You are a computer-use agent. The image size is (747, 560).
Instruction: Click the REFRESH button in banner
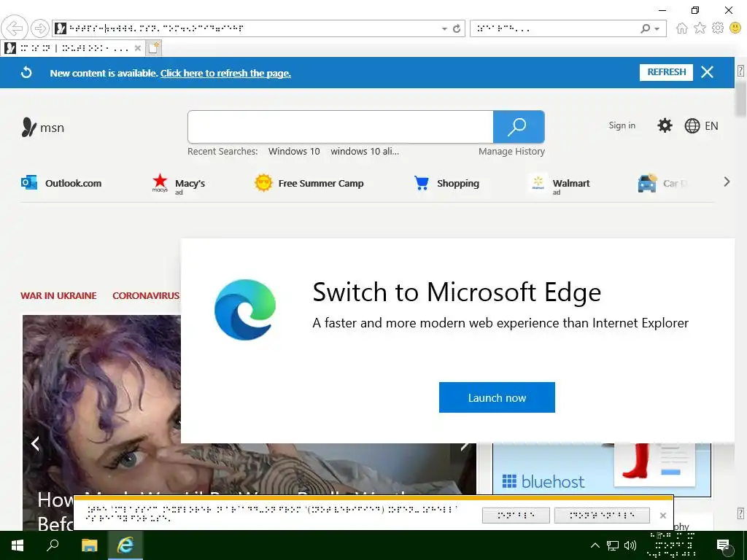[666, 72]
